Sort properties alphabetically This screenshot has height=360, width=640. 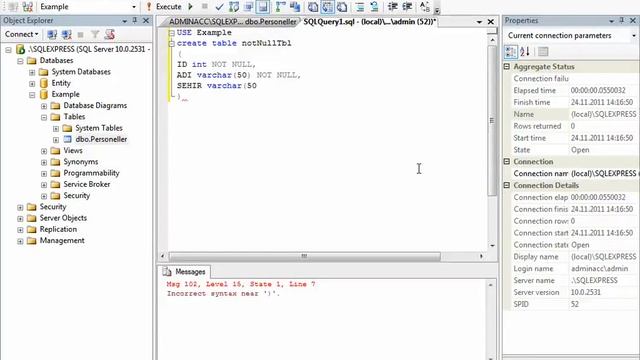(x=525, y=51)
